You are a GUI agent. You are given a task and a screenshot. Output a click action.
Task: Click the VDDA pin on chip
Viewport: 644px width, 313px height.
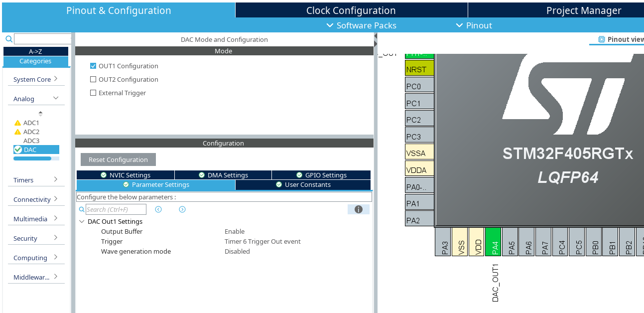click(x=419, y=169)
